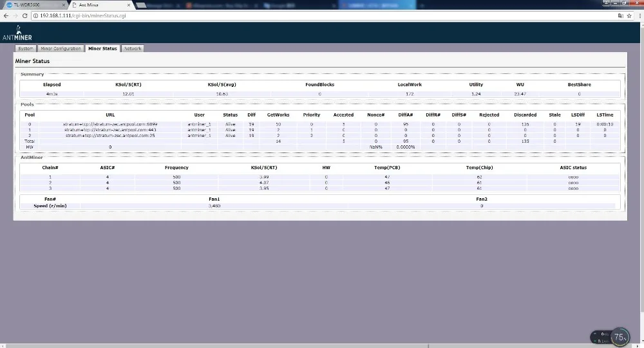The height and width of the screenshot is (348, 644).
Task: Select the Miner Status tab
Action: pyautogui.click(x=102, y=49)
